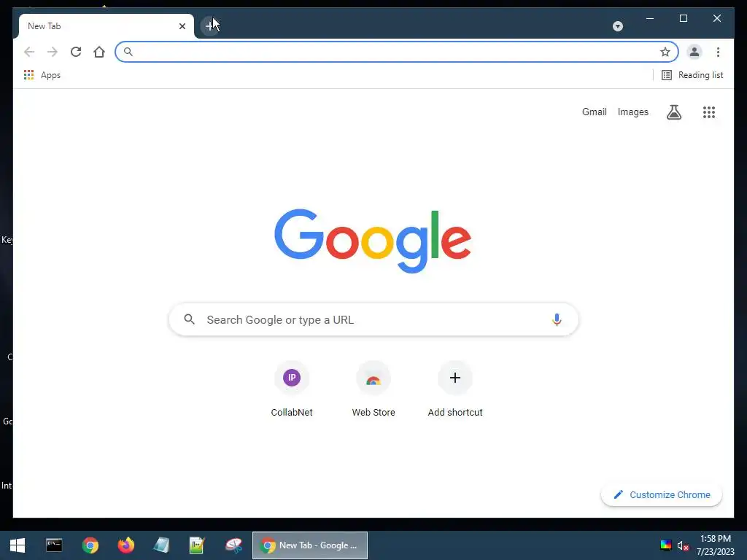
Task: Open the Reading list
Action: point(692,75)
